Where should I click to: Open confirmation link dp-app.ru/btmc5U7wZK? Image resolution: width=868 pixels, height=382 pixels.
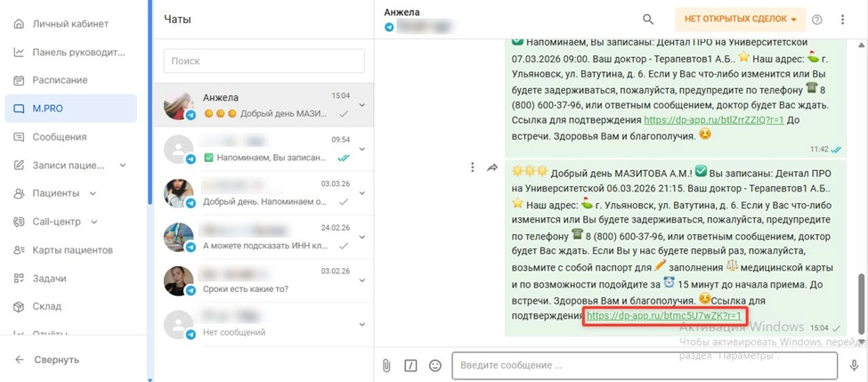(x=664, y=315)
